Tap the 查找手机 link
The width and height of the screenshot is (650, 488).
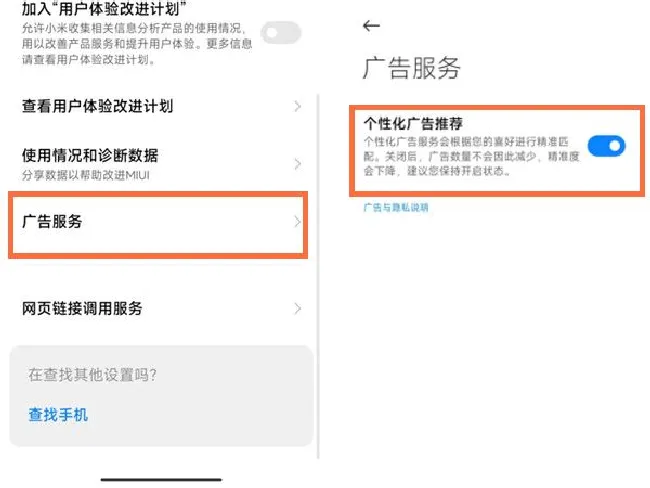tap(58, 415)
